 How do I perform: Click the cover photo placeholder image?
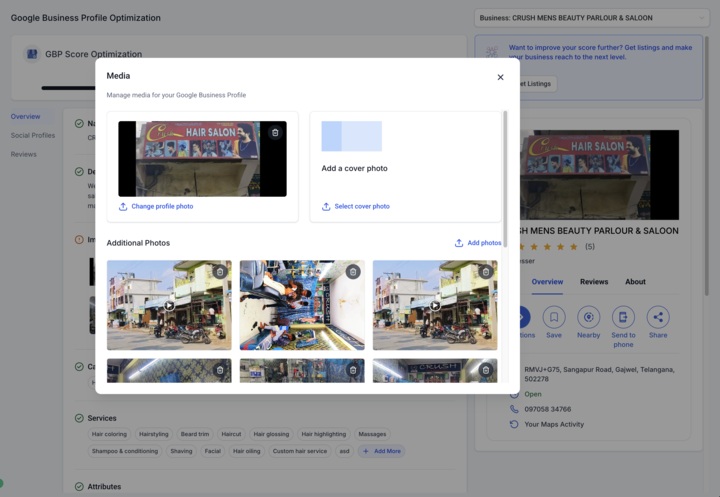click(351, 136)
